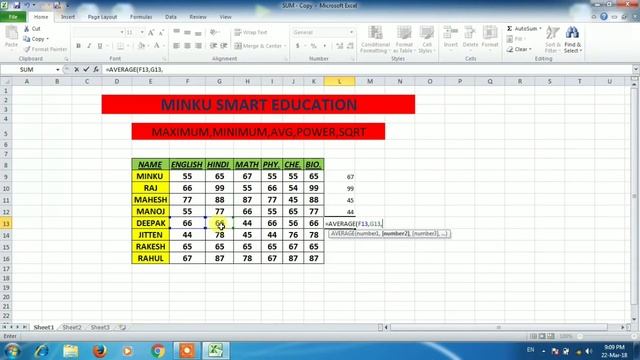The height and width of the screenshot is (360, 640).
Task: Open Clipboard pane launcher
Action: click(x=66, y=59)
